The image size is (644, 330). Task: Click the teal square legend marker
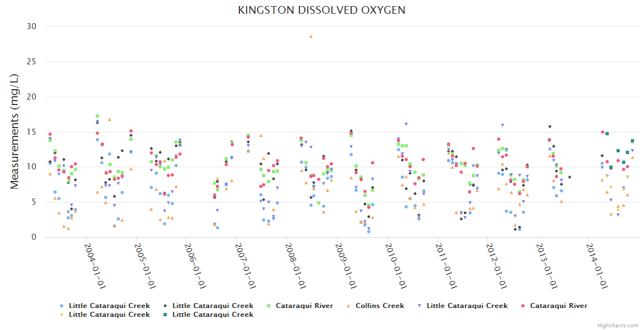point(165,315)
